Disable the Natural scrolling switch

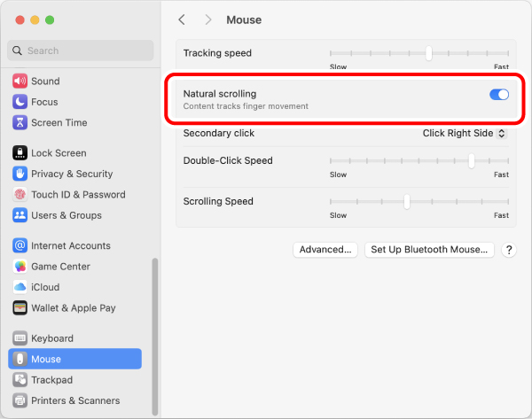[499, 94]
